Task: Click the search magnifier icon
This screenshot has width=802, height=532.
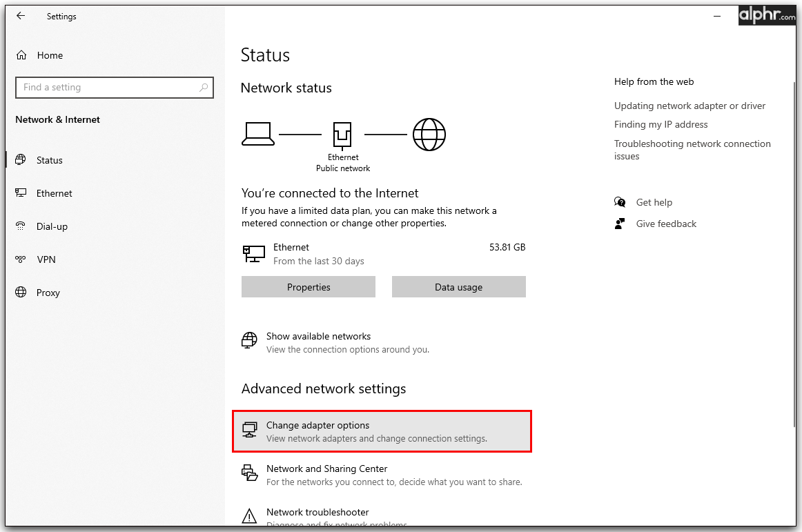Action: [x=204, y=88]
